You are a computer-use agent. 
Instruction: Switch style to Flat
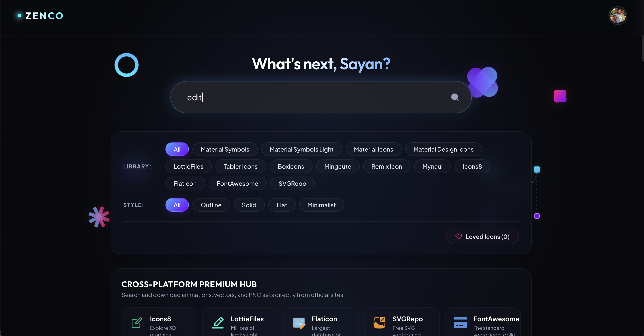[x=282, y=205]
